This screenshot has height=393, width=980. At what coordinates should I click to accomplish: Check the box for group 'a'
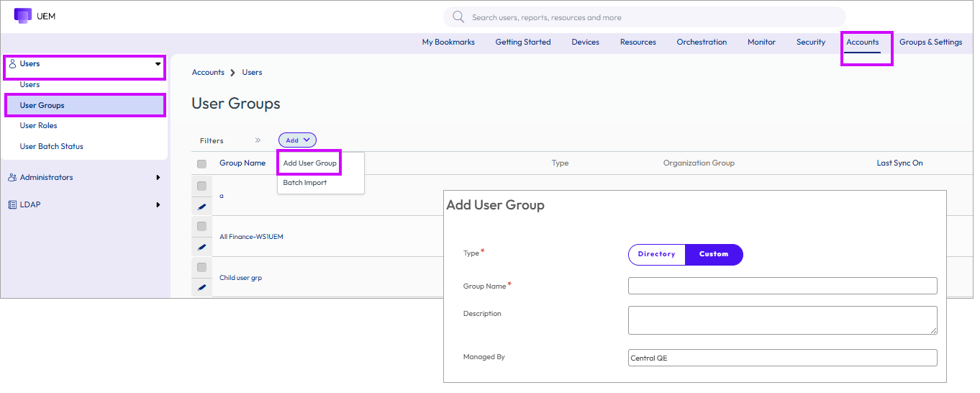click(201, 186)
